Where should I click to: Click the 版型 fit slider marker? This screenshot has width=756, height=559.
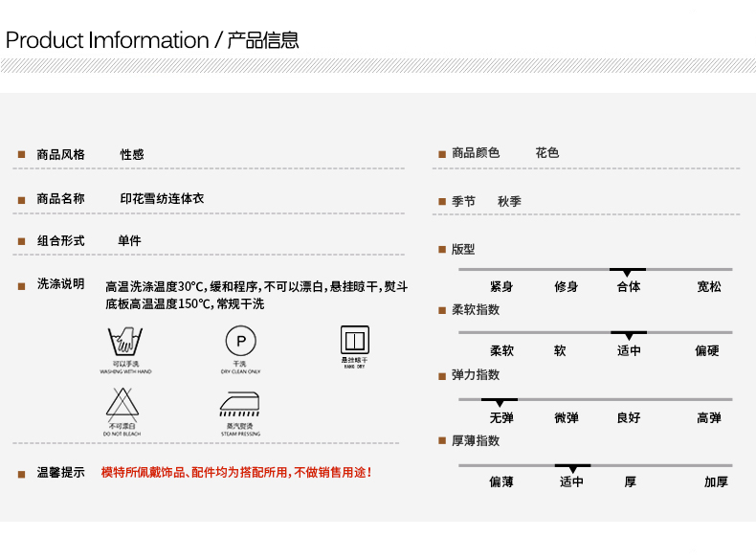point(628,272)
